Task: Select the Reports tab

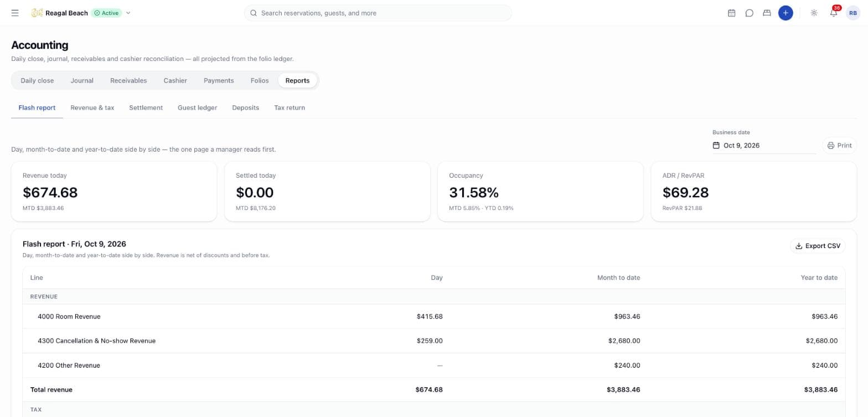Action: (297, 80)
